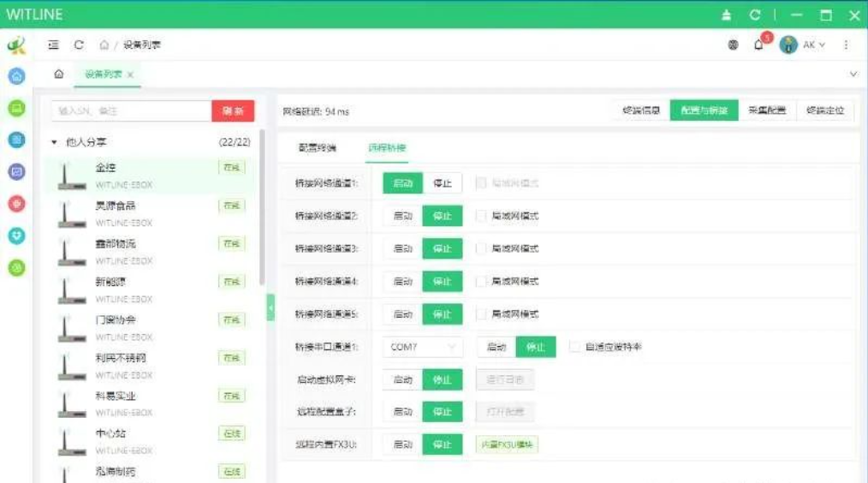The width and height of the screenshot is (868, 483).
Task: Click the blue home icon in left sidebar
Action: coord(16,75)
